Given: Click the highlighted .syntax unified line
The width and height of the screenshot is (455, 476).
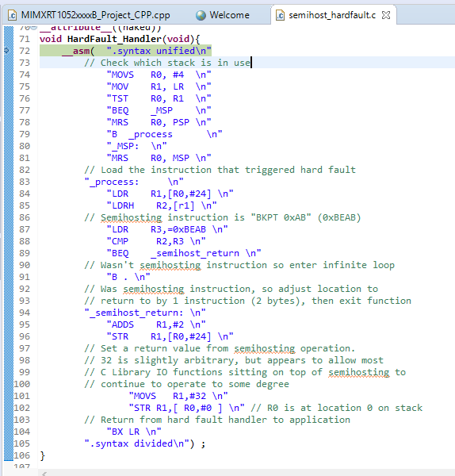Looking at the screenshot, I should click(x=125, y=51).
